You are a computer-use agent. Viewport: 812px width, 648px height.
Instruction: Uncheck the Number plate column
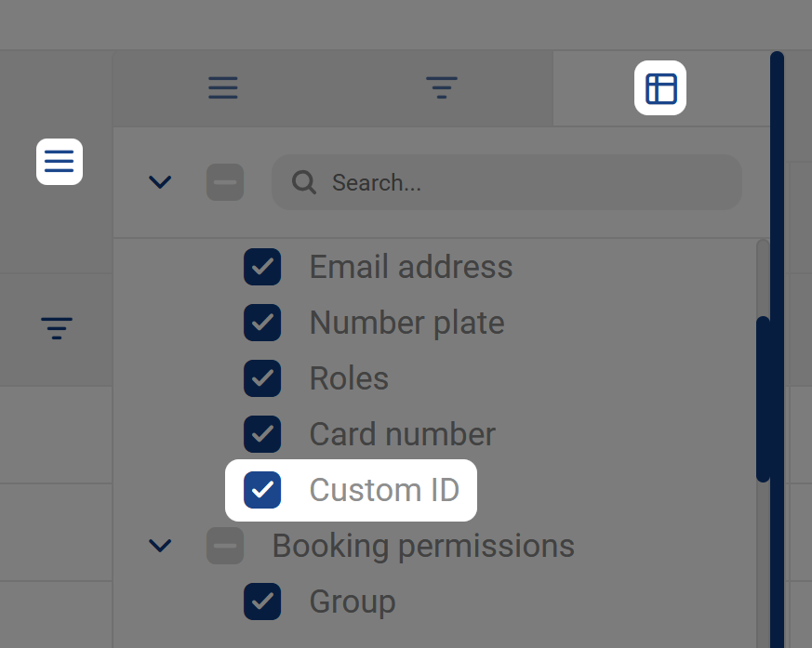pos(262,323)
